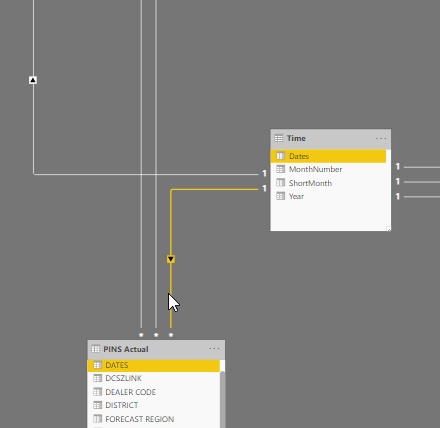Click the white upward relationship direction arrow
The width and height of the screenshot is (440, 428).
click(x=33, y=80)
